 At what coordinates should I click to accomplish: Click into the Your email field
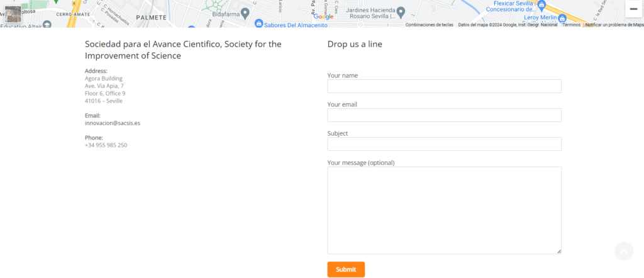click(444, 115)
